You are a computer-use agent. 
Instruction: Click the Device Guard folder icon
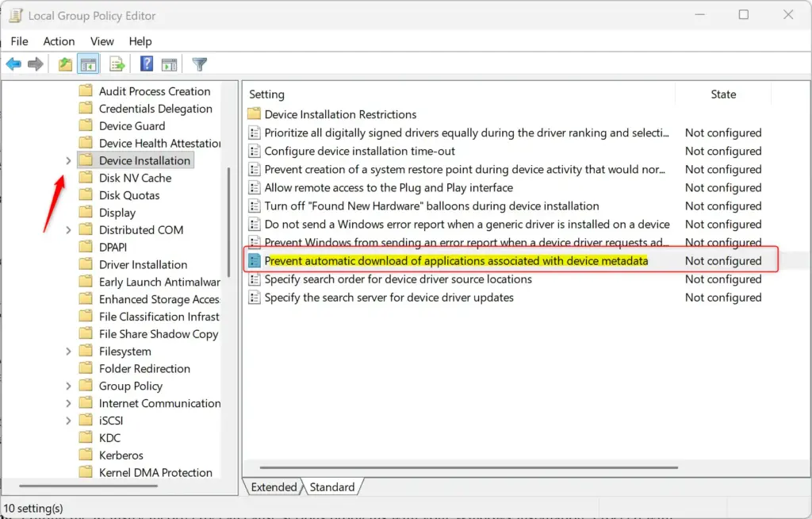(x=86, y=125)
